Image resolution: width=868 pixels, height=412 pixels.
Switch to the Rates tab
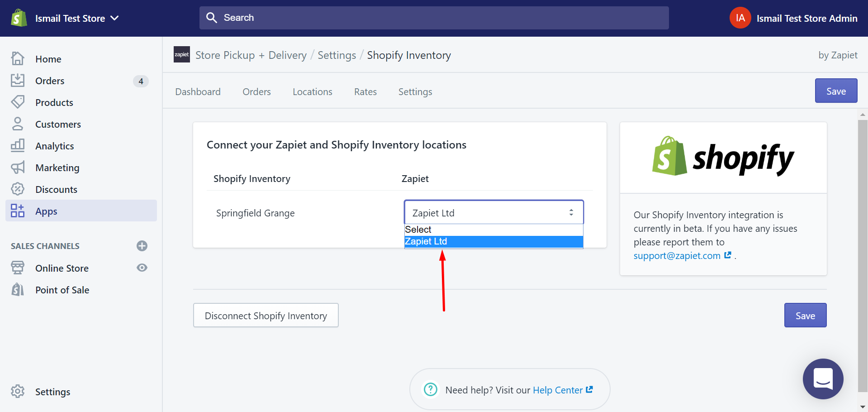(365, 91)
